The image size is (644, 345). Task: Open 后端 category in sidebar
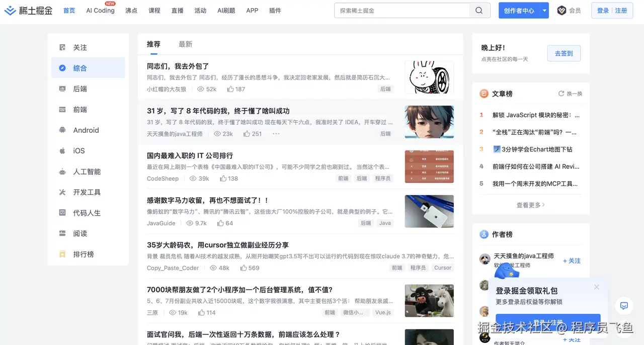coord(88,89)
